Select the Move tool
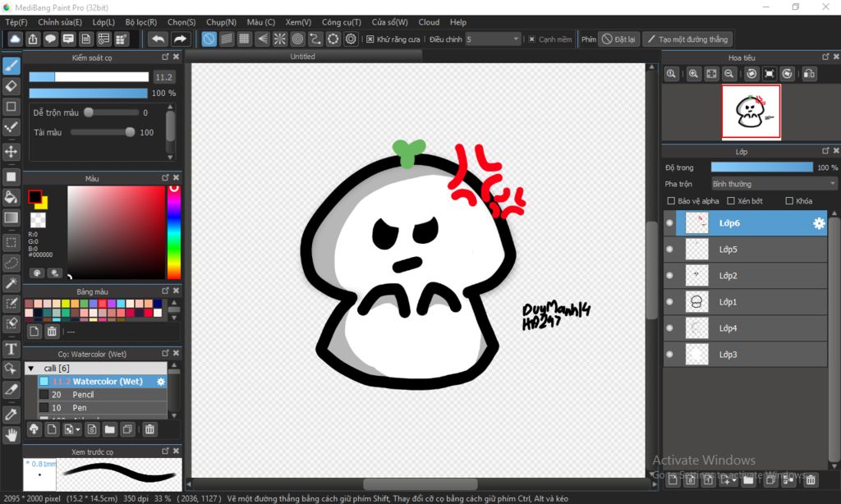Screen dimensions: 841x504 click(11, 152)
